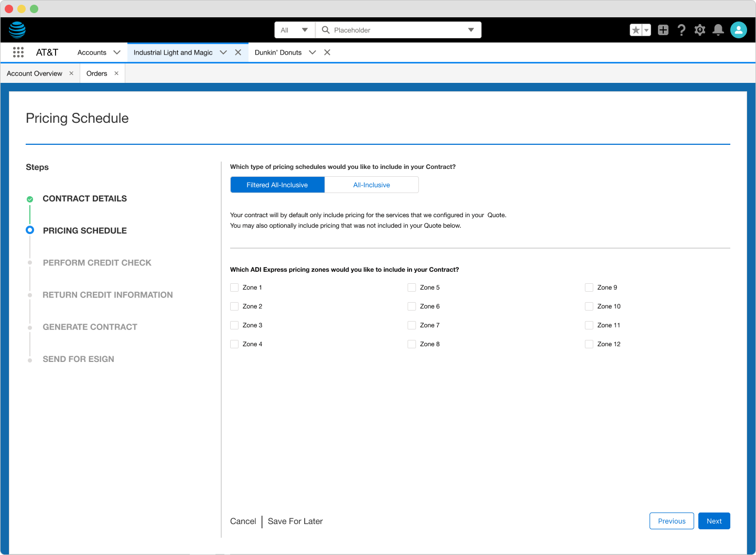Enable the Zone 11 checkbox

589,325
